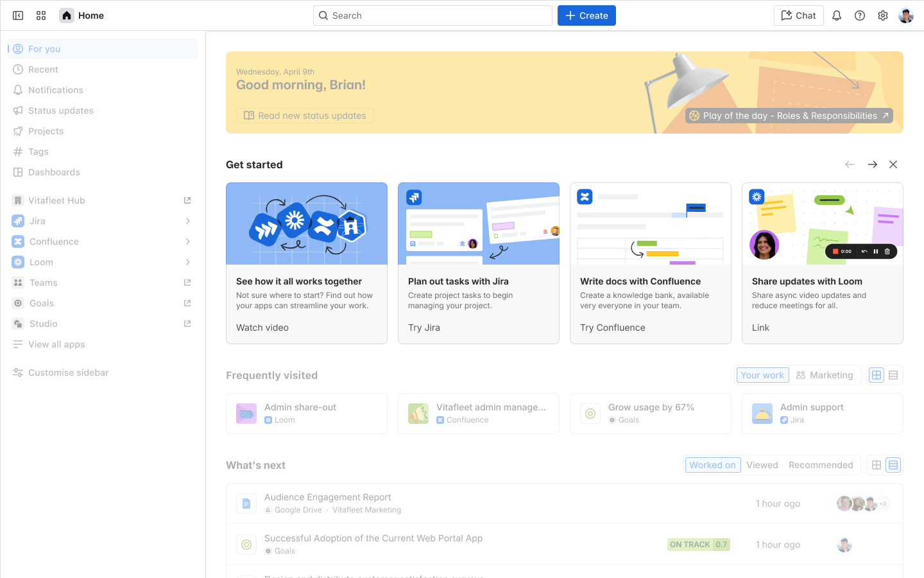
Task: Open the Admin support Jira card
Action: [823, 414]
